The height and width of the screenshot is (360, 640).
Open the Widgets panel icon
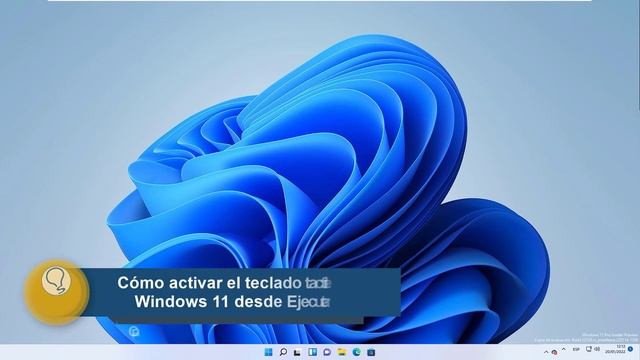[x=312, y=352]
